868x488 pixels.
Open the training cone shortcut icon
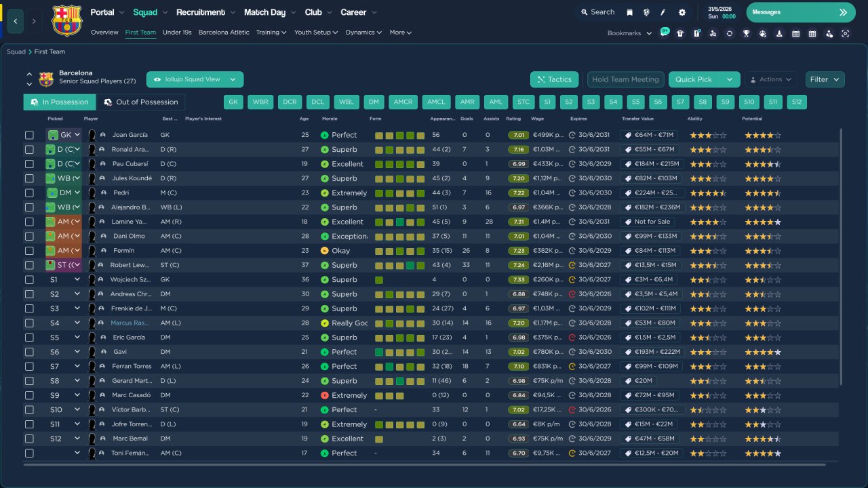(x=779, y=33)
